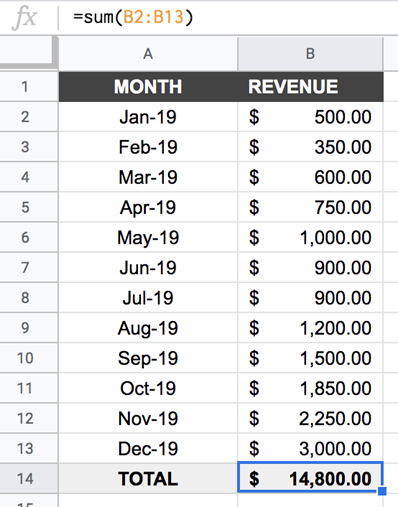Click the fx formula icon
398x507 pixels.
24,18
